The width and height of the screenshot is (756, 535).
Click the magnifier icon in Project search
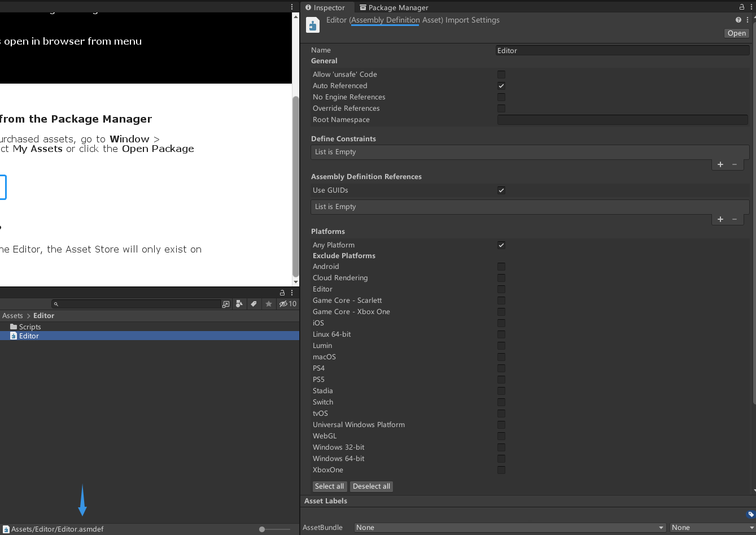point(56,304)
